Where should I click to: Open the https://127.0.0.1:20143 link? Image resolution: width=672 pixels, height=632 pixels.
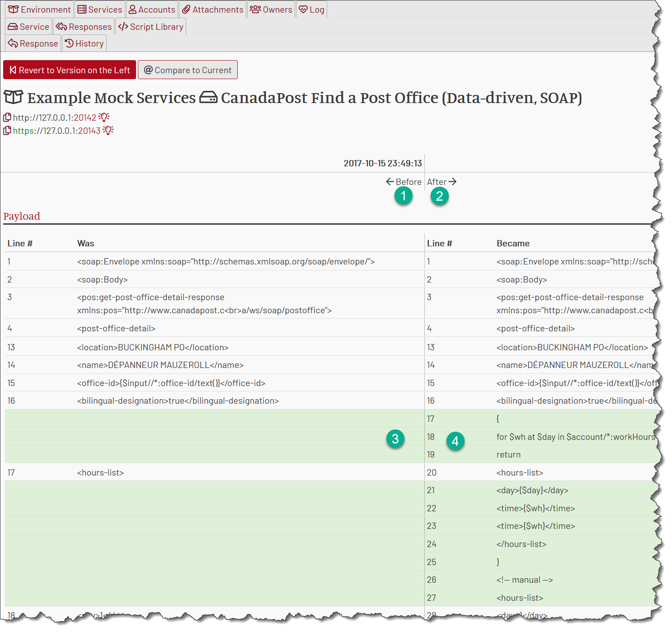point(56,131)
